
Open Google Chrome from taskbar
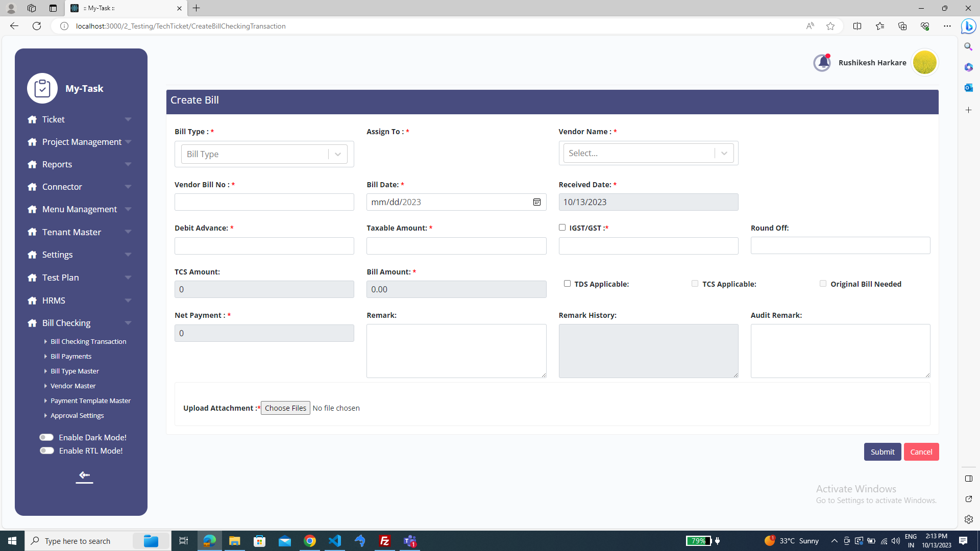[310, 541]
